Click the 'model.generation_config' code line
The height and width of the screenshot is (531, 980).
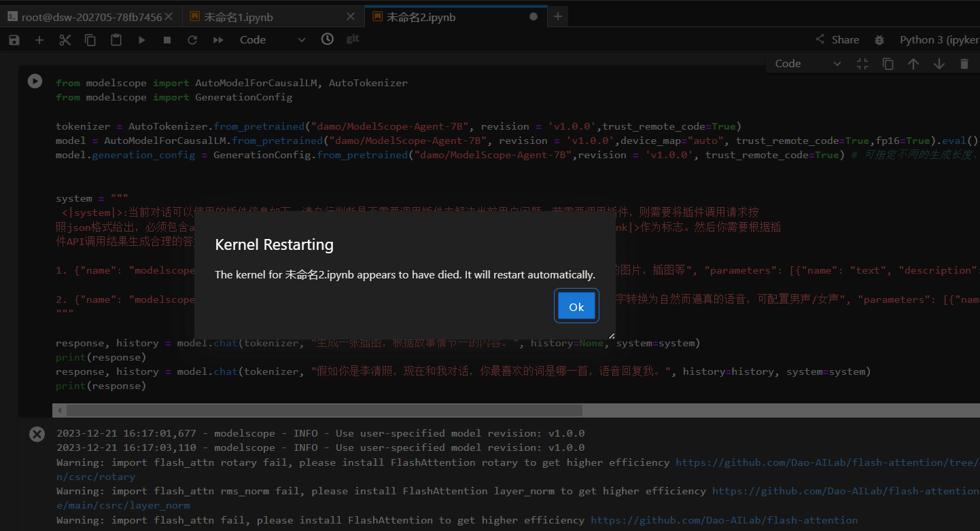(x=518, y=155)
